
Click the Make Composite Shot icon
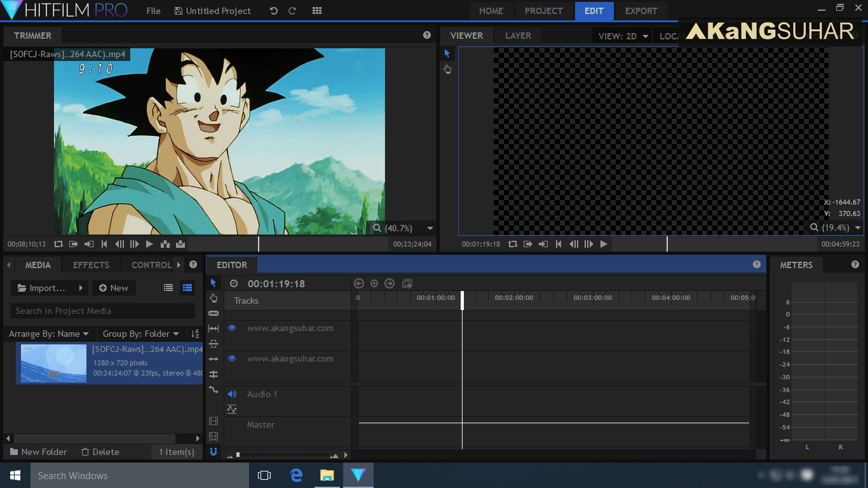pos(407,283)
